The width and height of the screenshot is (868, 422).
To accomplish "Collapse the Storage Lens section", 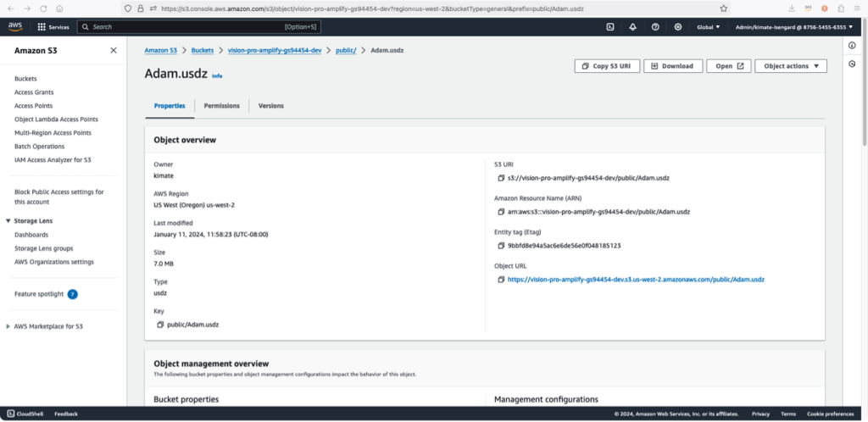I will click(8, 220).
